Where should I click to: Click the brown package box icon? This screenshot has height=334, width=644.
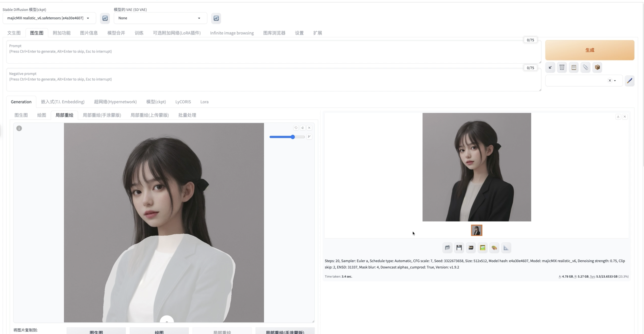pyautogui.click(x=597, y=67)
